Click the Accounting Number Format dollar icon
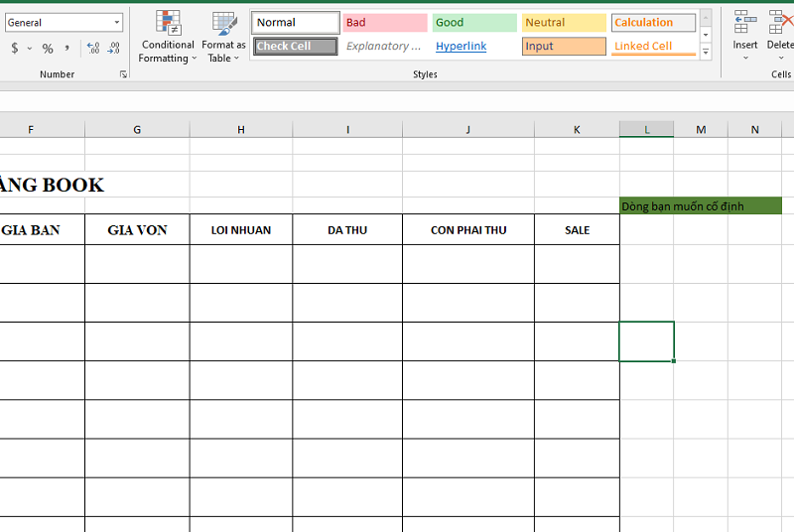This screenshot has width=794, height=532. 15,48
